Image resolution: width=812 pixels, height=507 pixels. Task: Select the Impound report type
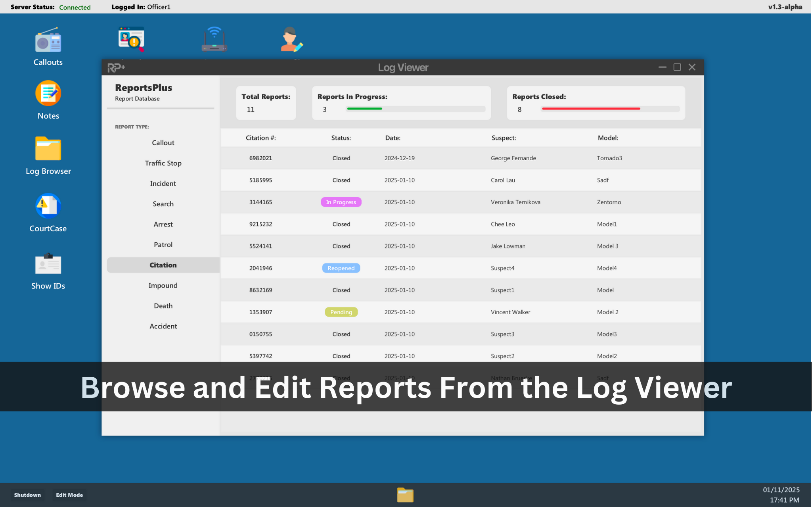point(163,285)
